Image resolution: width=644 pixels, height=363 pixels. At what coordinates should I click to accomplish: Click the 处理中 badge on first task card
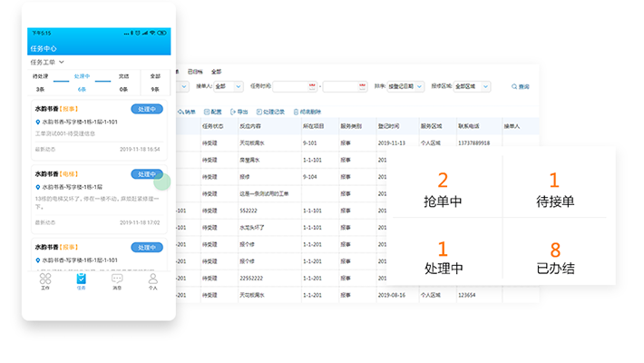146,109
